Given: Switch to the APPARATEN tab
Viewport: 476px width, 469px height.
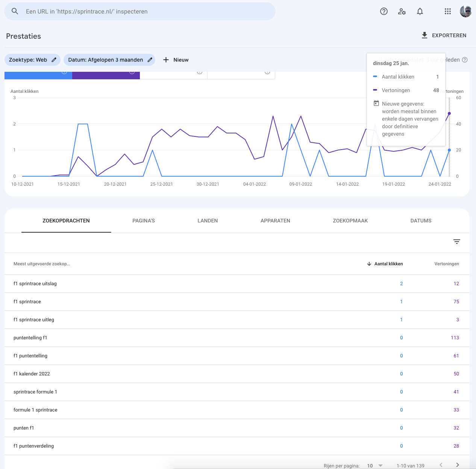Looking at the screenshot, I should pos(275,221).
